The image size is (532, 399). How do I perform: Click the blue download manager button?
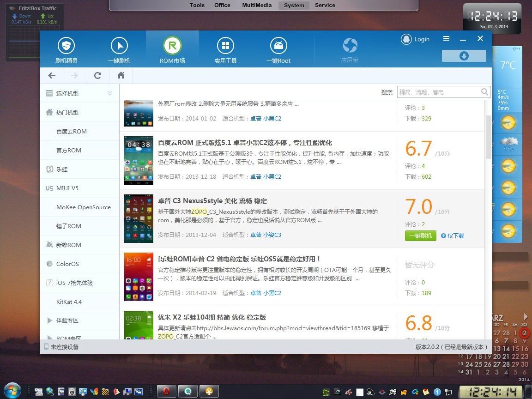pos(464,56)
